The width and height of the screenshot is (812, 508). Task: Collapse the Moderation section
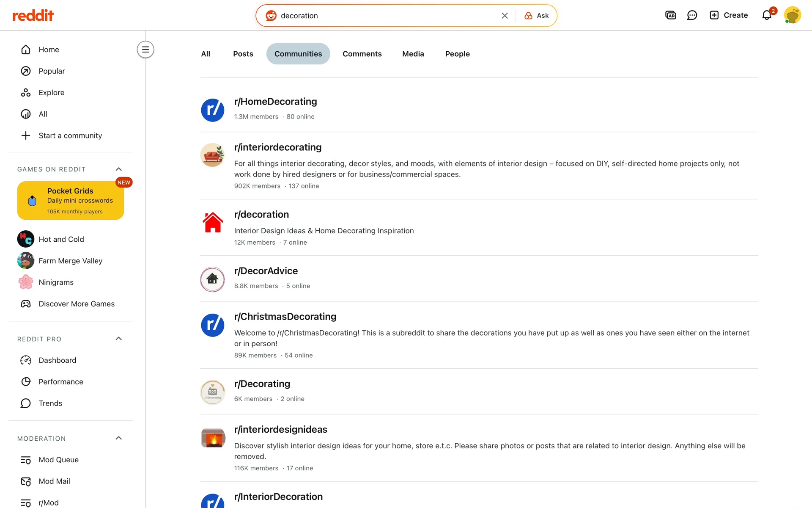coord(118,438)
